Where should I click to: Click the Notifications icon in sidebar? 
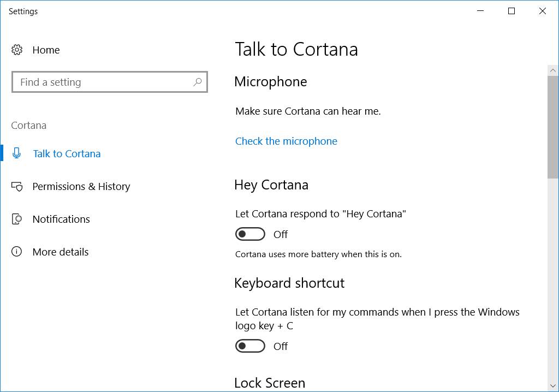pos(17,219)
